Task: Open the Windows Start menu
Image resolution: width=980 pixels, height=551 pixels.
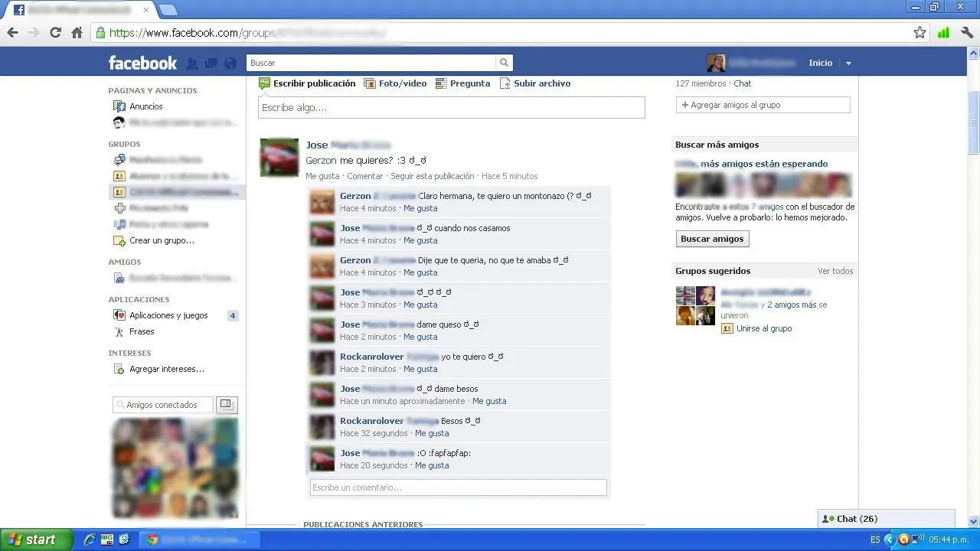Action: 34,539
